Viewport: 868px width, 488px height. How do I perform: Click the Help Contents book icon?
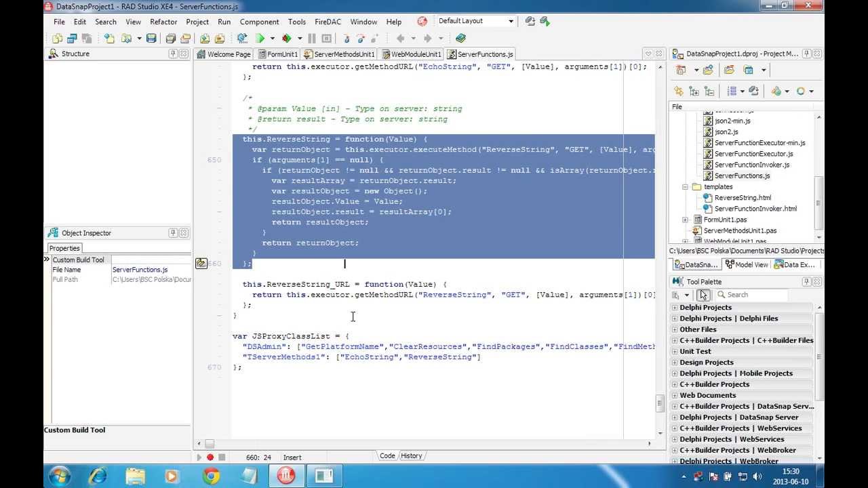461,39
